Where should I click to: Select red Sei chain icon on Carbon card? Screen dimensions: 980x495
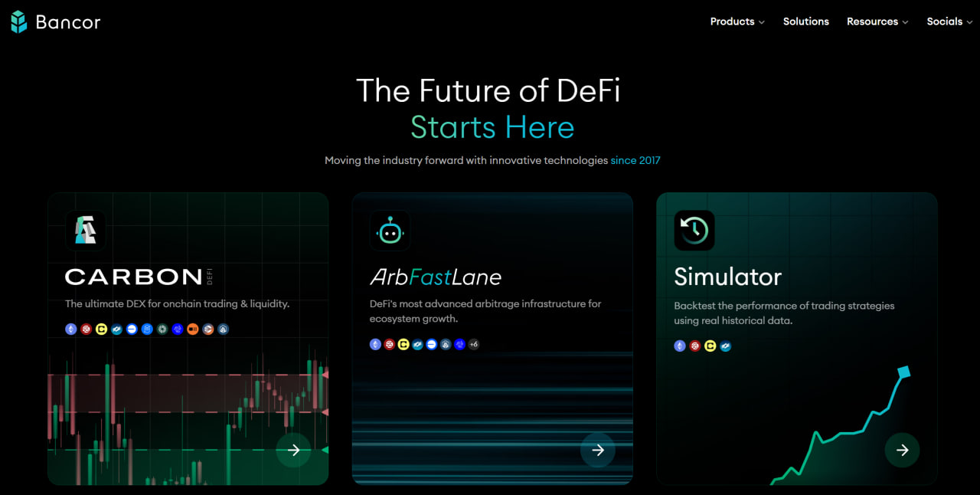pyautogui.click(x=86, y=329)
